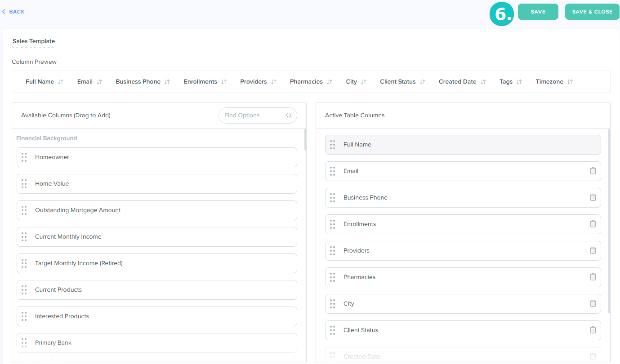The width and height of the screenshot is (620, 364).
Task: Edit the Sales Template name
Action: click(33, 41)
